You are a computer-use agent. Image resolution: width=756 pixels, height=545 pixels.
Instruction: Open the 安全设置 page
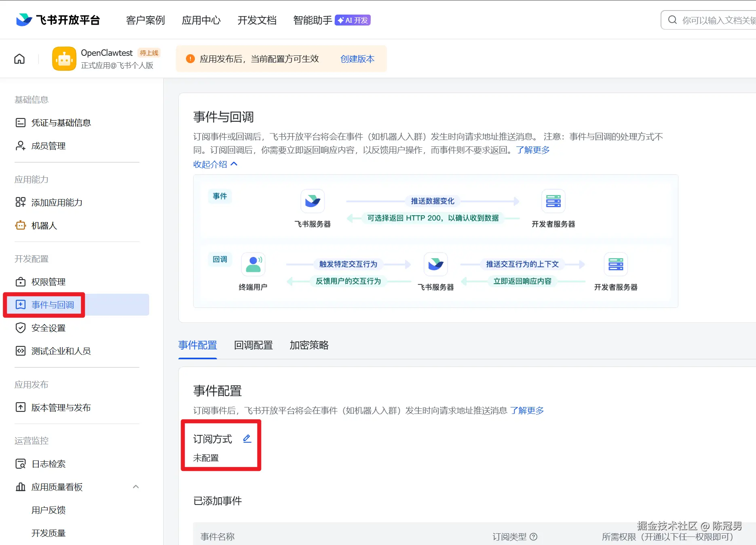[x=48, y=328]
